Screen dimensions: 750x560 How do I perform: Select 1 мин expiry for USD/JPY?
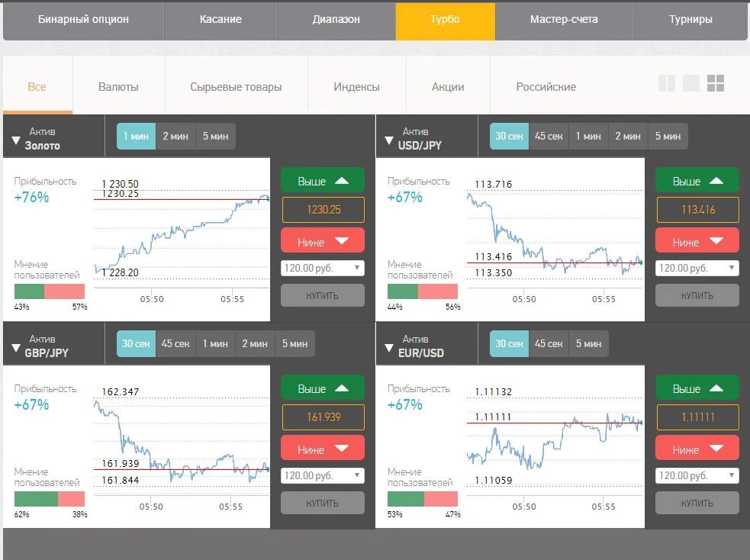click(x=588, y=137)
